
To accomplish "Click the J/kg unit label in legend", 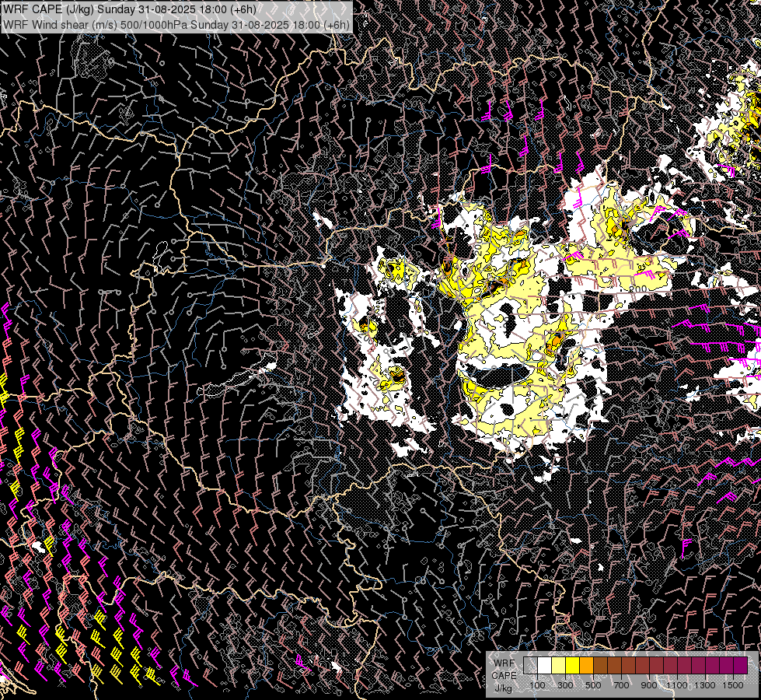I will point(504,688).
